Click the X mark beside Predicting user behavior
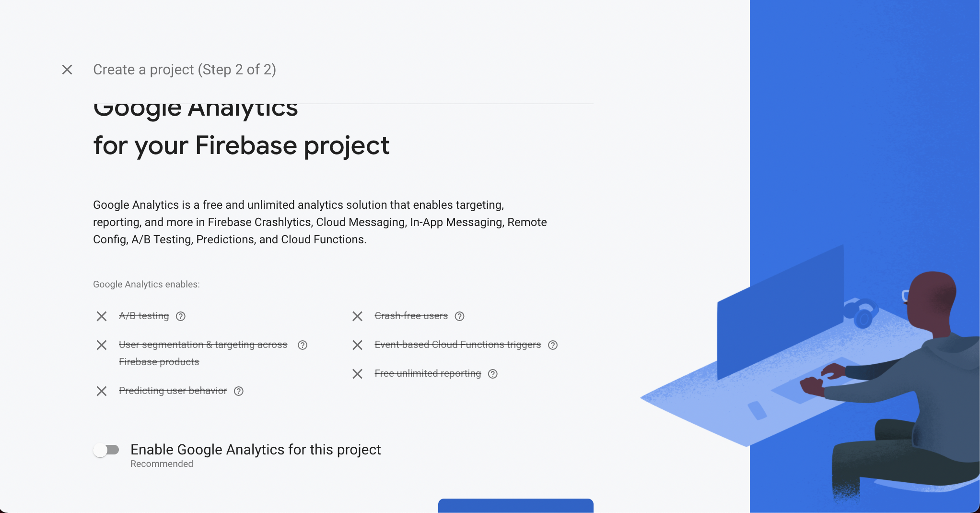The image size is (980, 513). click(102, 391)
